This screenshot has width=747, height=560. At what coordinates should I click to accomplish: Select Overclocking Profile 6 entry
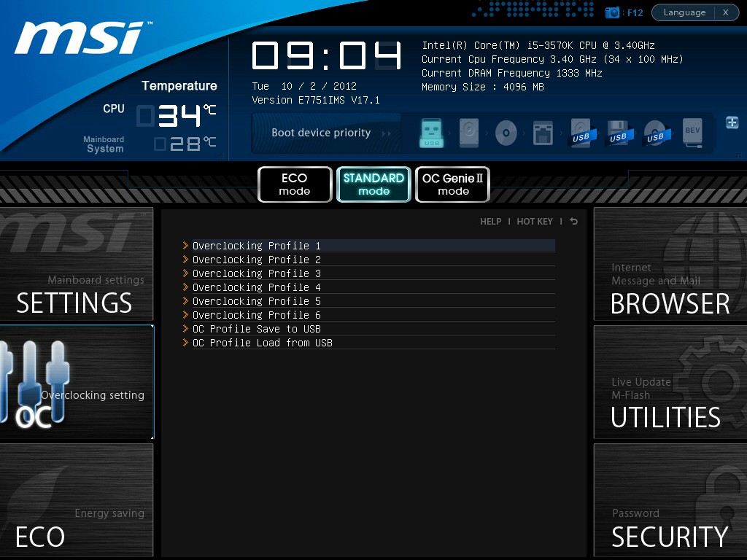coord(373,314)
